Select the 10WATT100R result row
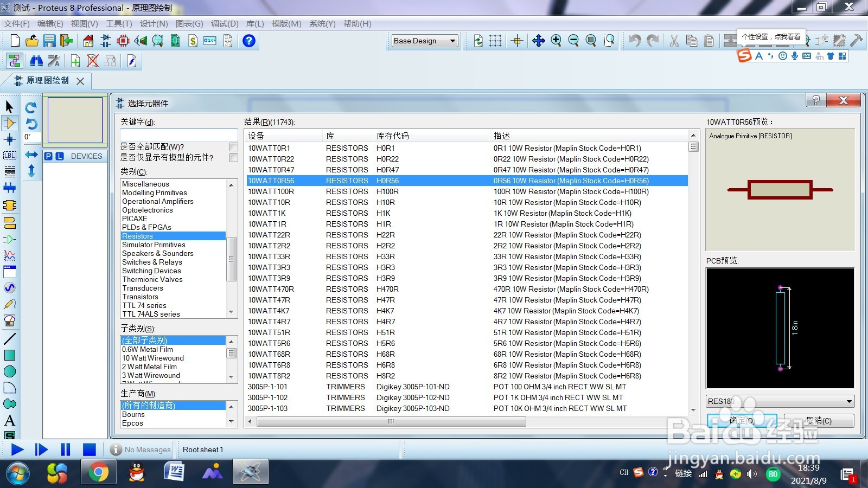Viewport: 868px width, 488px height. pos(467,191)
